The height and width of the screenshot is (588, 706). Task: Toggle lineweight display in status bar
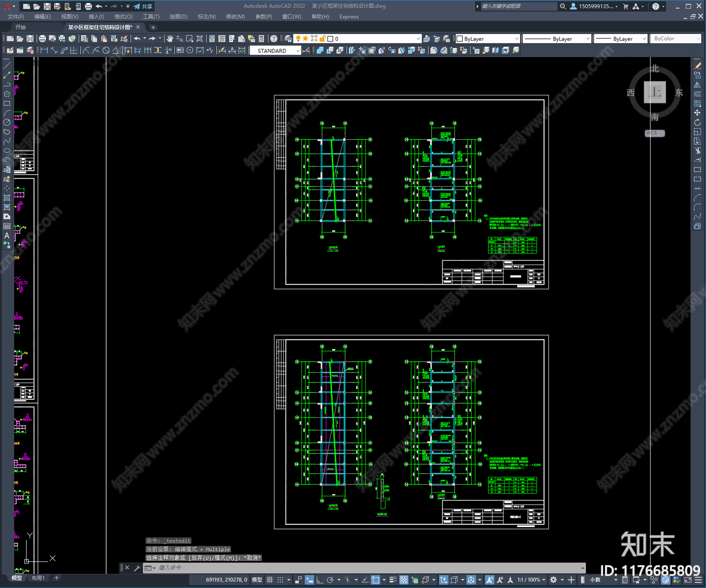[x=393, y=580]
